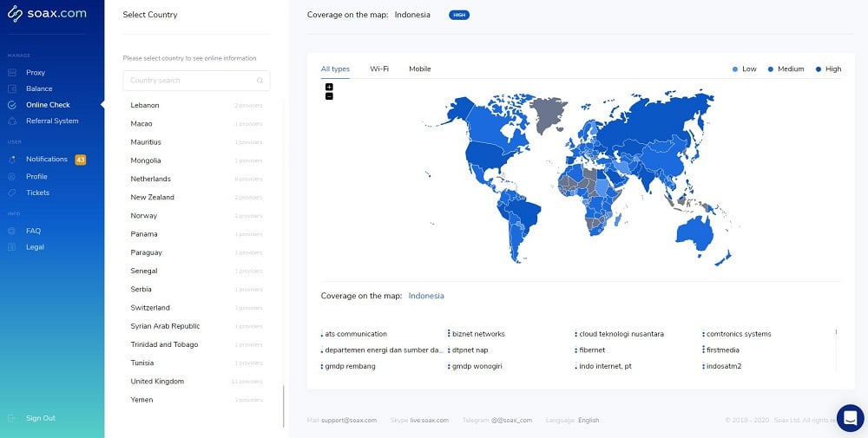
Task: Click the High coverage legend swatch
Action: click(x=819, y=69)
